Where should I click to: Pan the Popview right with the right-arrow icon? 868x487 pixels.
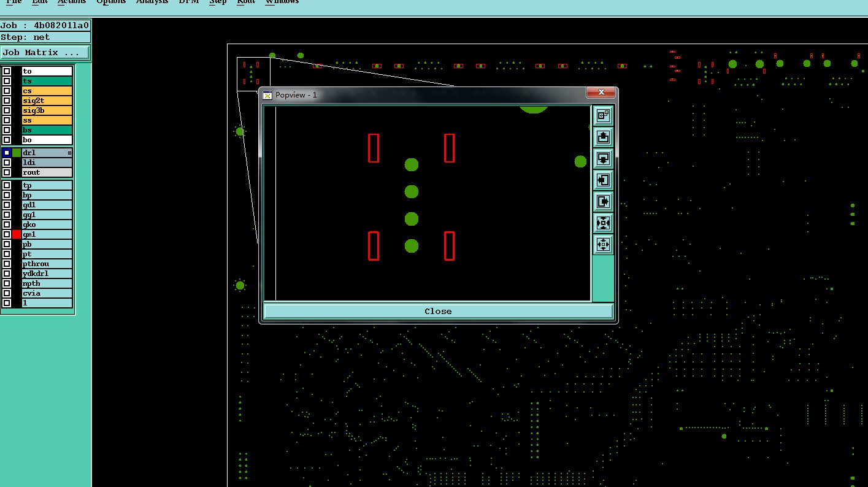click(x=603, y=201)
